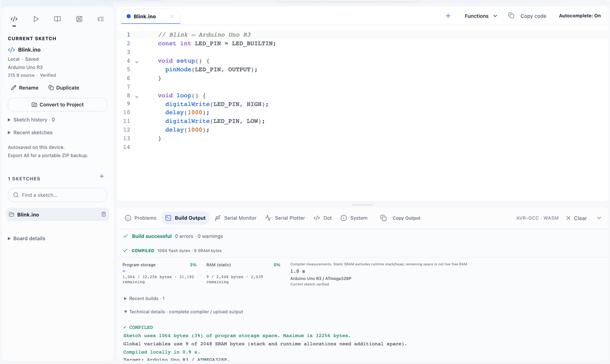Image resolution: width=610 pixels, height=364 pixels.
Task: Expand Board details
Action: pyautogui.click(x=27, y=238)
